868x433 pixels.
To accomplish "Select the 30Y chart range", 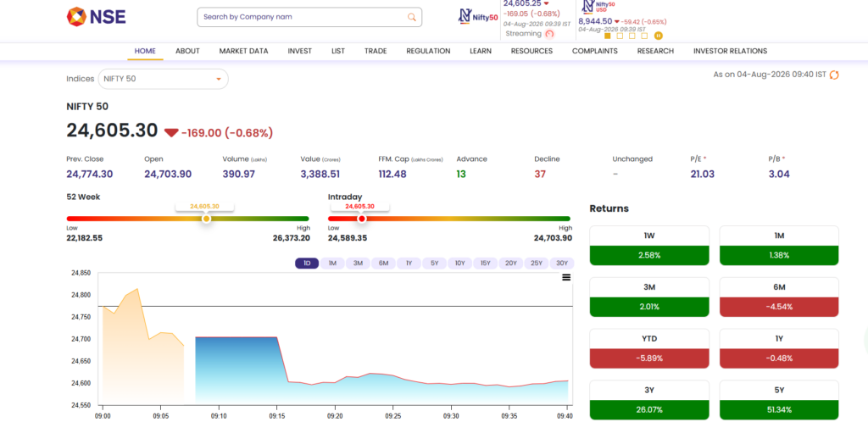I will point(562,264).
